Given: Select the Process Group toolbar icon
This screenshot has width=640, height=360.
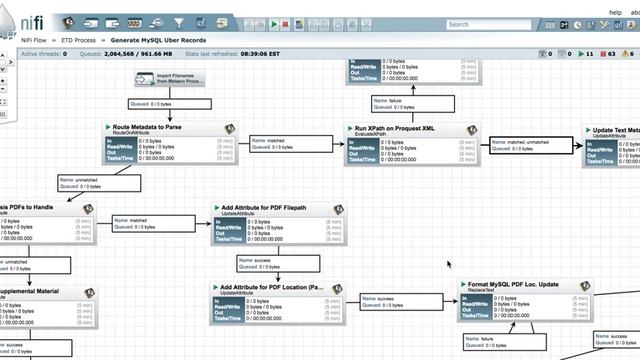Looking at the screenshot, I should tap(134, 24).
